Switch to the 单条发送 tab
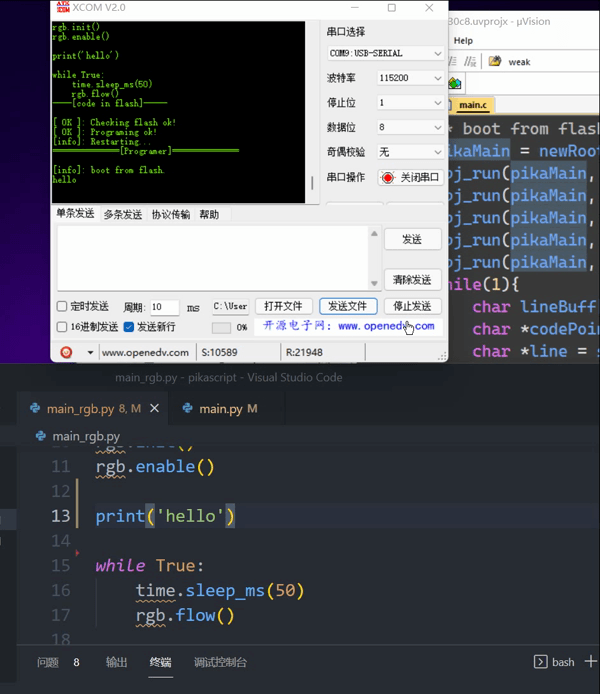600x694 pixels. click(75, 214)
